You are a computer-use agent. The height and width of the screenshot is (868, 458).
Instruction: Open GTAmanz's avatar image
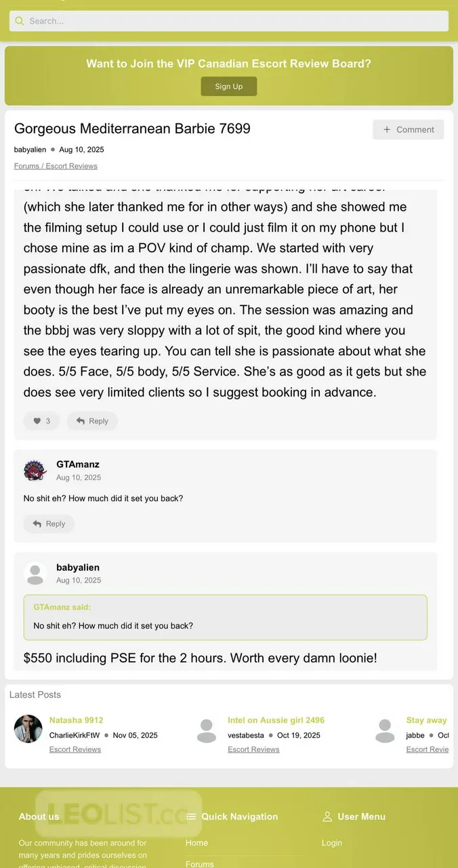[x=35, y=470]
